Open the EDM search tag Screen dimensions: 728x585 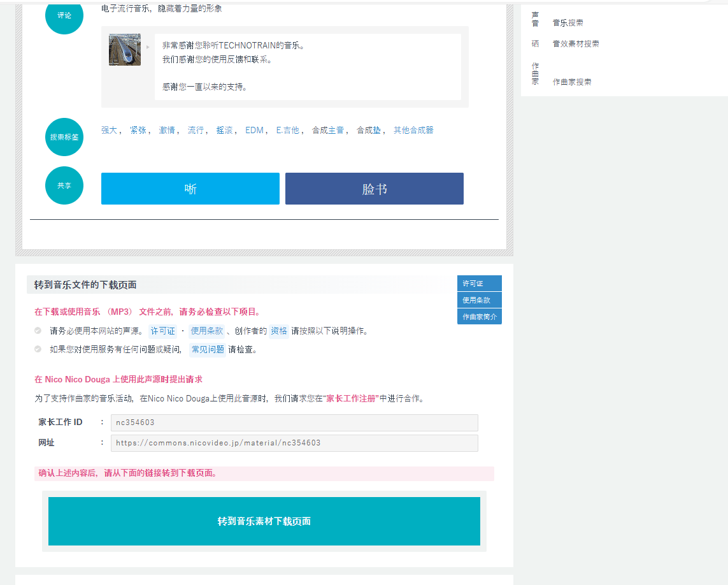254,130
